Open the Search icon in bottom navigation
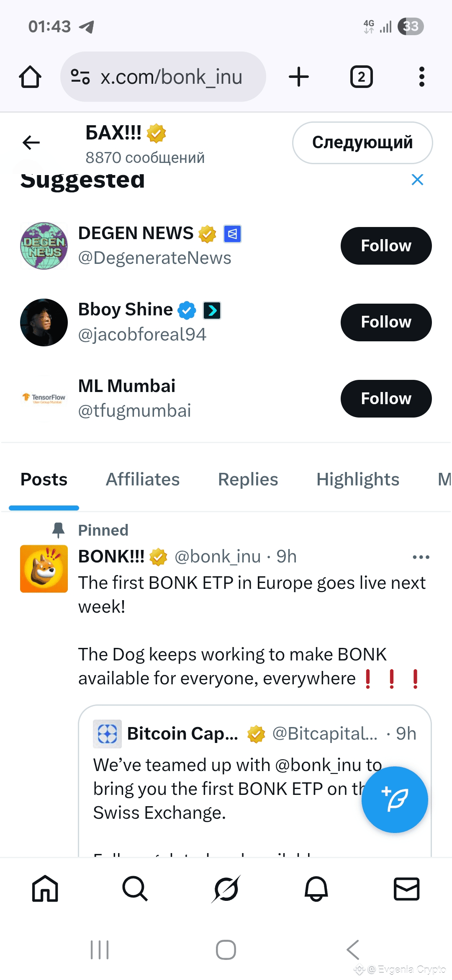The width and height of the screenshot is (452, 980). tap(135, 888)
